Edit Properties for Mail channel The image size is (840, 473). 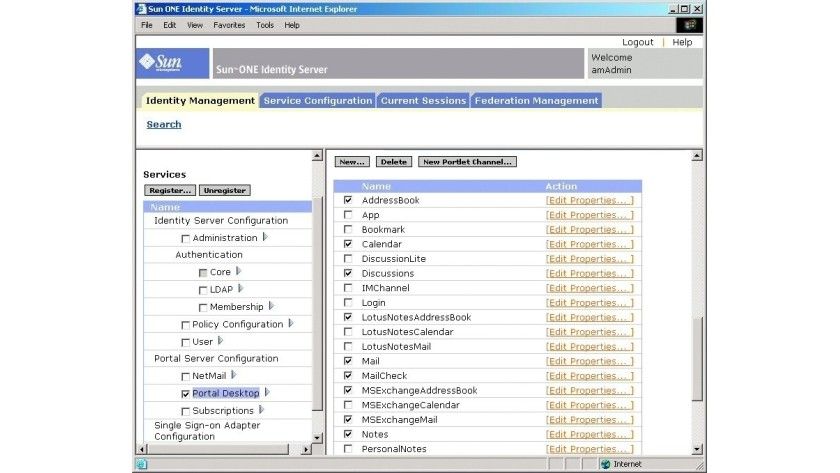[589, 361]
